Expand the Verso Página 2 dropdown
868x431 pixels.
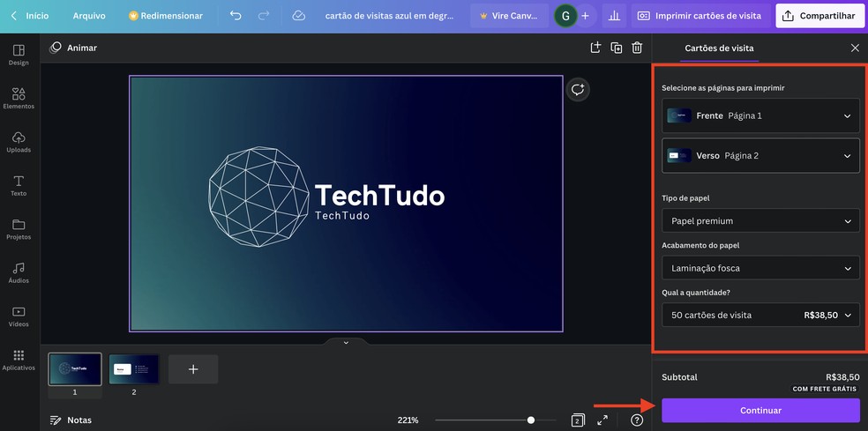point(760,155)
